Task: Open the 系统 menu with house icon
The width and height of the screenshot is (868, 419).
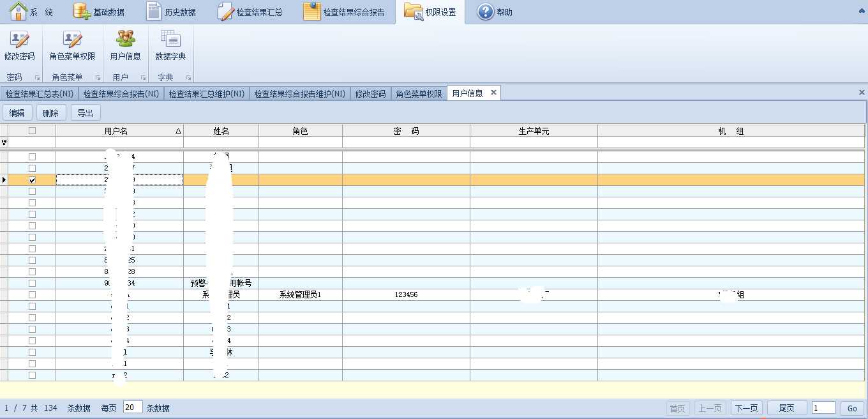Action: 31,11
